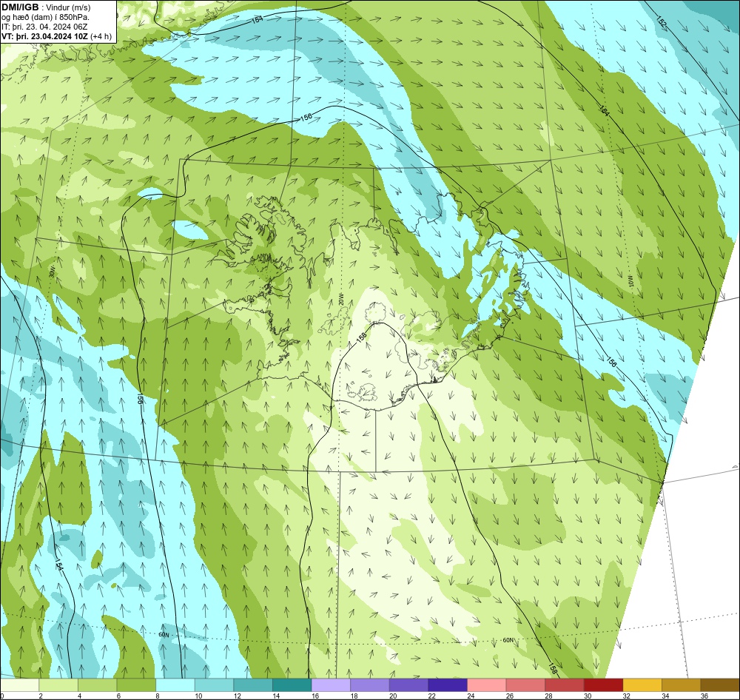
Task: Click the dark red swatch between 30 and 32
Action: tap(604, 685)
